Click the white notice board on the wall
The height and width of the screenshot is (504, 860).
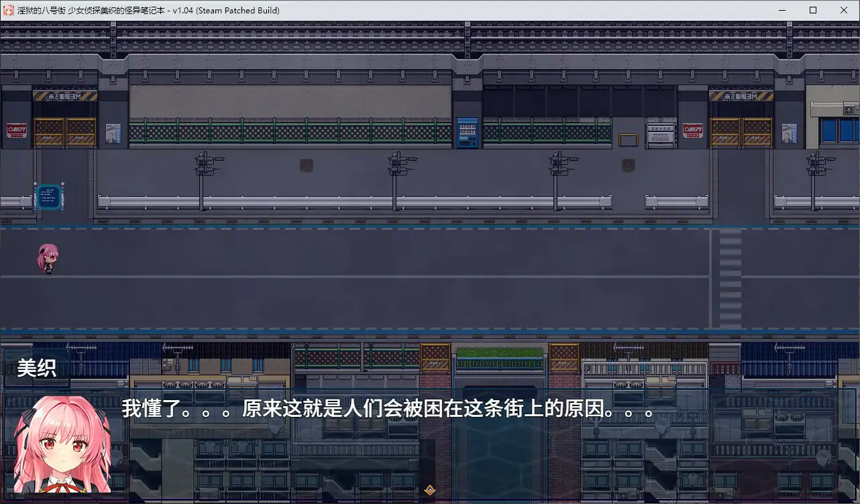[x=660, y=134]
